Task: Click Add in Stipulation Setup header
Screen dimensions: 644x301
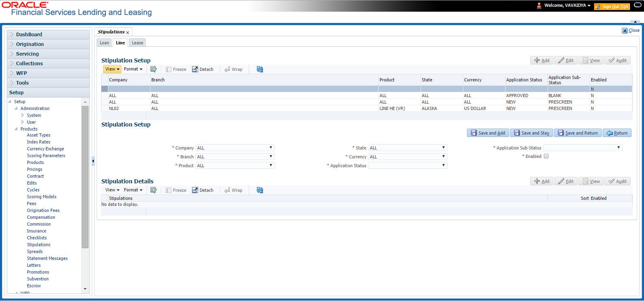Action: (542, 60)
